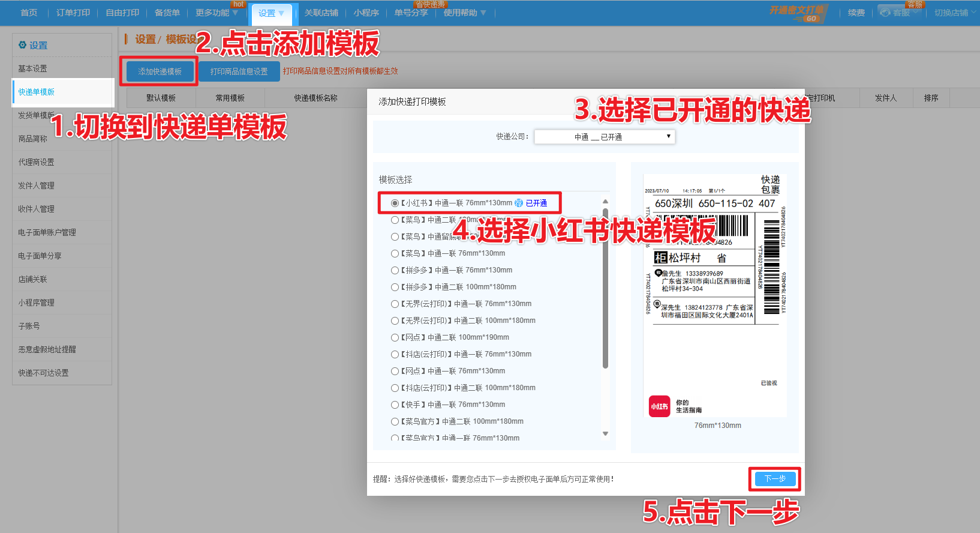The image size is (980, 533).
Task: Open 电子面单分享 in sidebar
Action: click(x=62, y=256)
